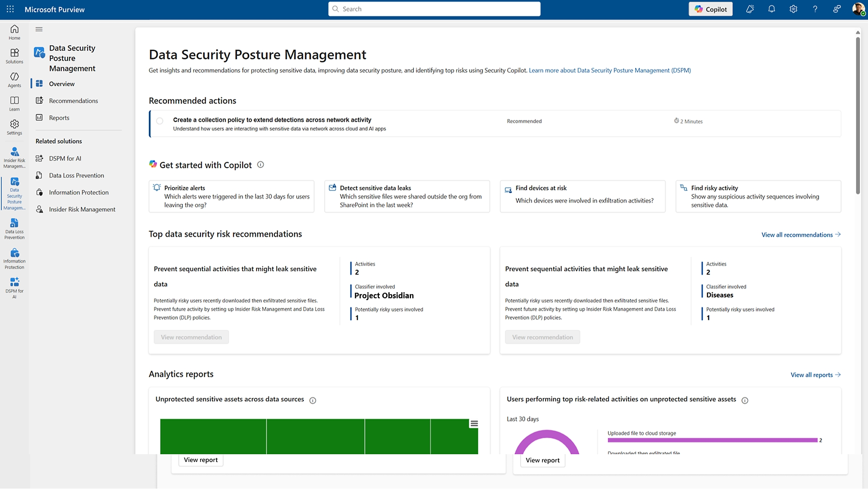Viewport: 868px width, 489px height.
Task: Open Data Loss Prevention rail icon
Action: coord(14,229)
